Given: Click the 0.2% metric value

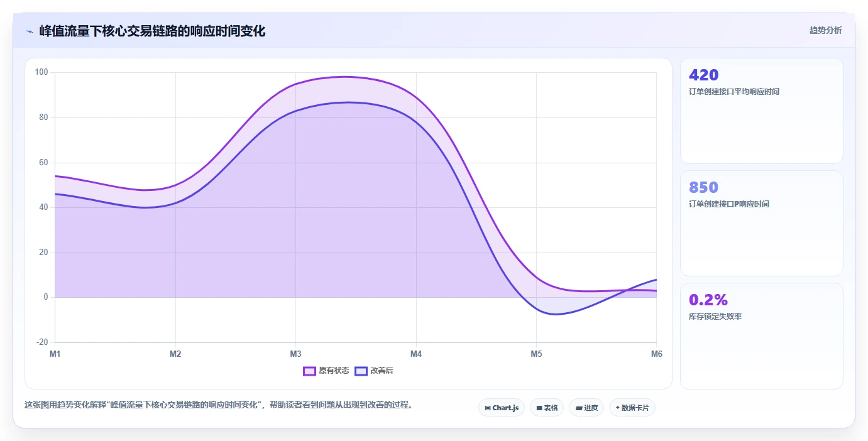Looking at the screenshot, I should click(708, 300).
